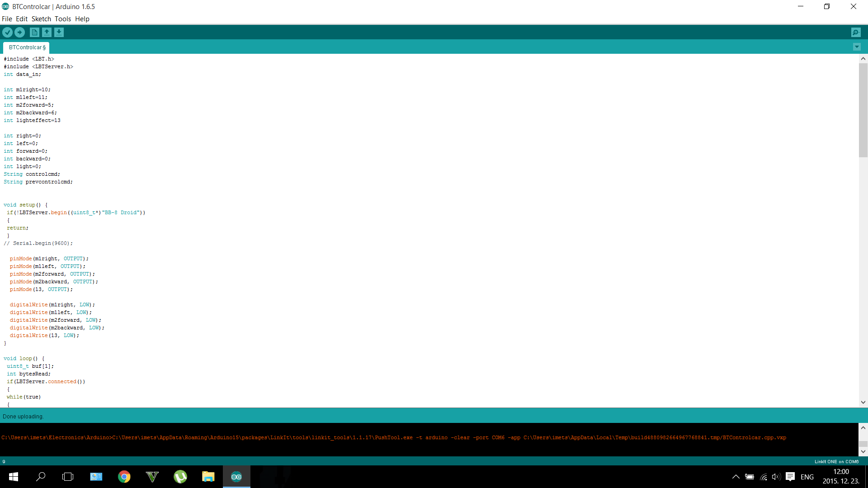Open the Serial Monitor with the magnifier icon
The height and width of the screenshot is (488, 868).
856,32
